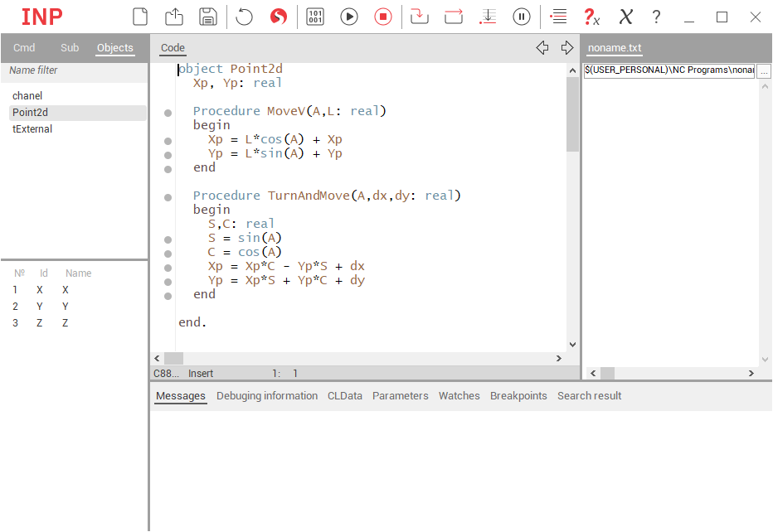The image size is (773, 532).
Task: Click the binary 101 compile icon
Action: (x=315, y=17)
